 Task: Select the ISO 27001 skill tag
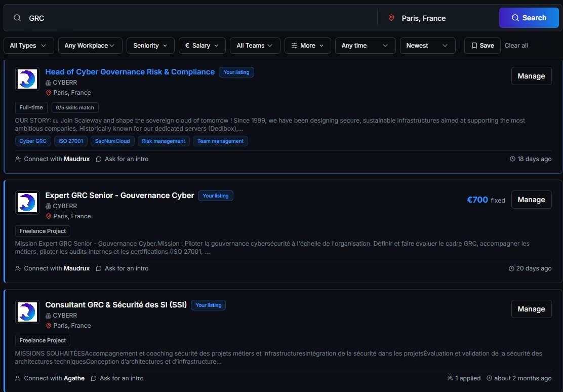(x=71, y=141)
